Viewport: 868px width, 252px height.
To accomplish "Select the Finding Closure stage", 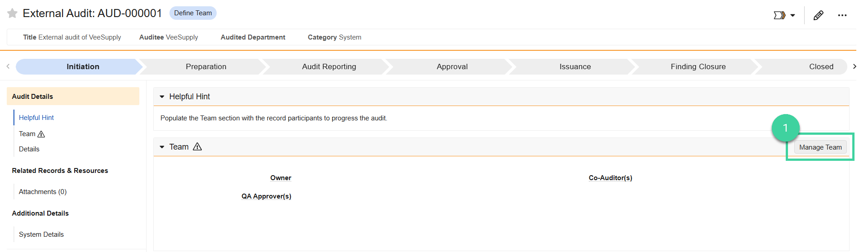I will coord(698,66).
